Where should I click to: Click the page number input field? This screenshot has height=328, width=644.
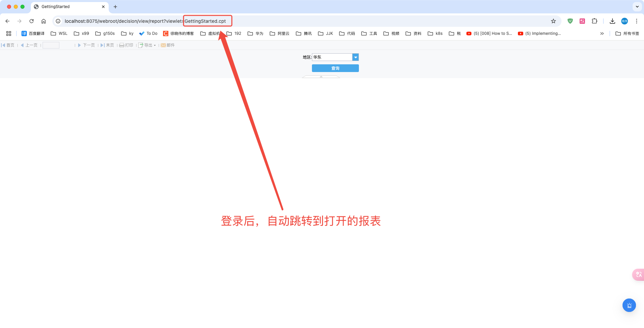(51, 45)
